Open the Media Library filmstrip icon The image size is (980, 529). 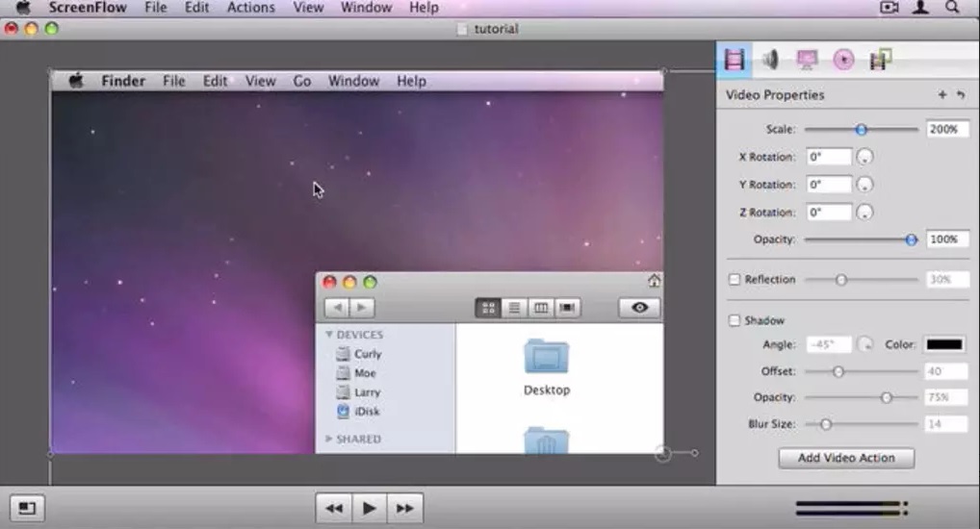point(880,60)
